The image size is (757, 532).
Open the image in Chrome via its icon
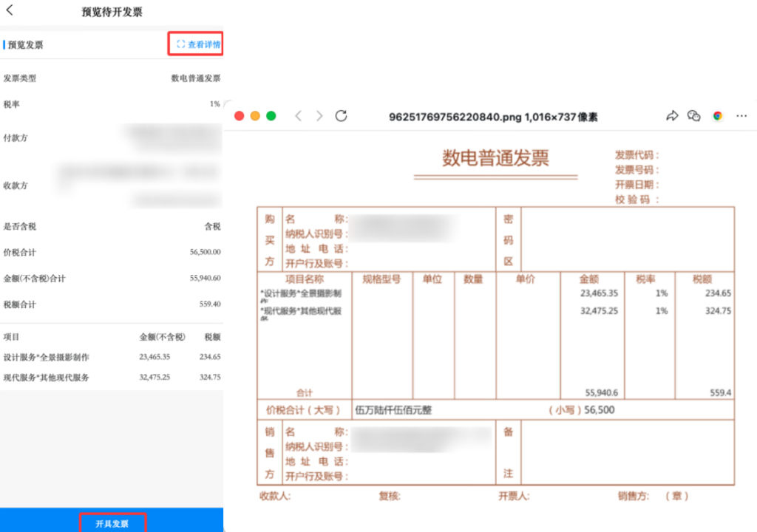(717, 116)
